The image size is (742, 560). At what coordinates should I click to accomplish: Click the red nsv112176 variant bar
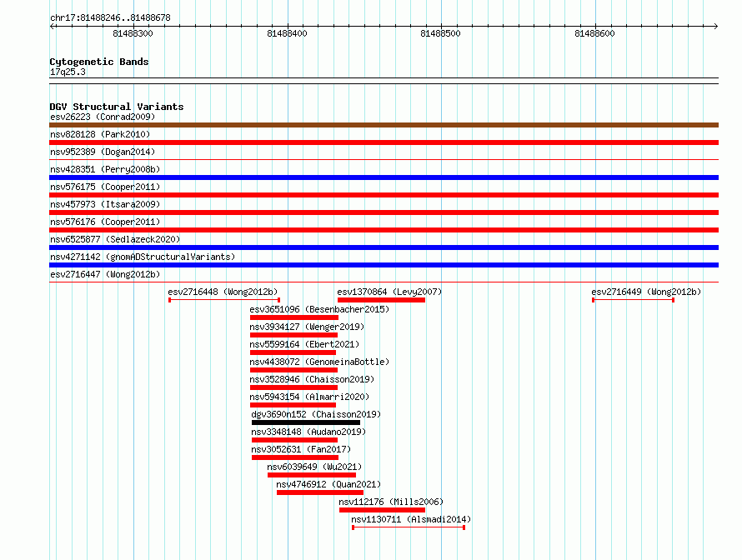(x=383, y=510)
